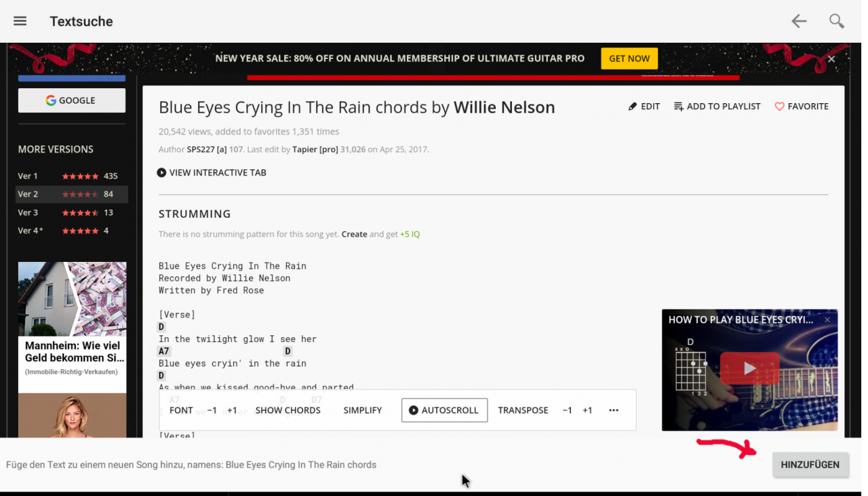Open the hamburger menu
The height and width of the screenshot is (496, 868).
point(20,21)
